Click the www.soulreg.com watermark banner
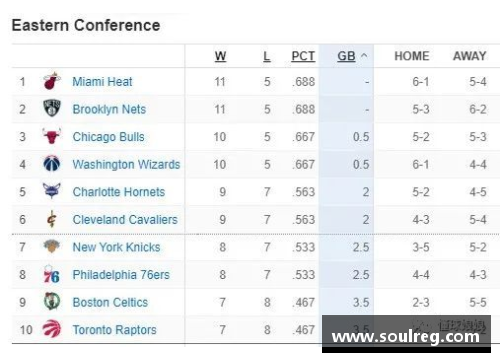500x362 pixels. (406, 334)
